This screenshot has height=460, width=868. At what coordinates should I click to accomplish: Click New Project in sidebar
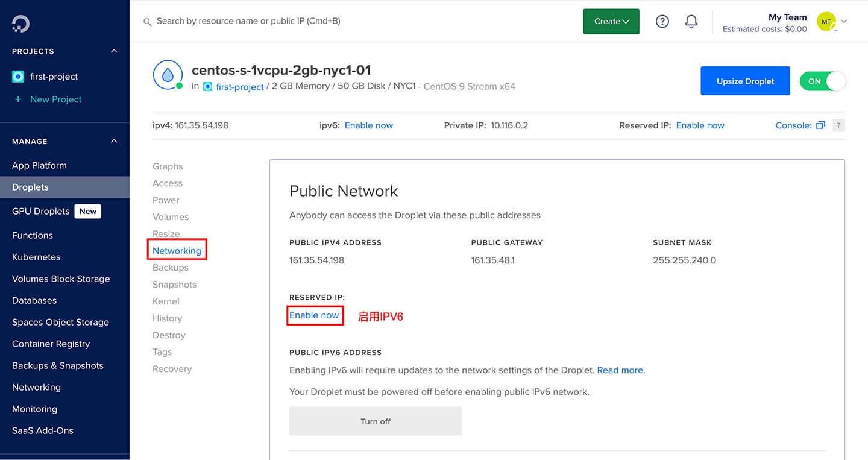click(x=55, y=99)
